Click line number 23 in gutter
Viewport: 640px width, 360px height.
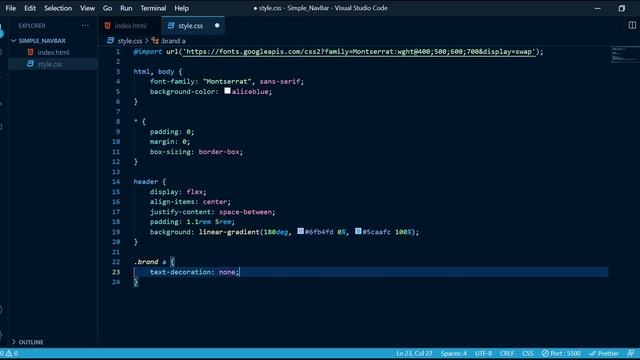click(116, 272)
